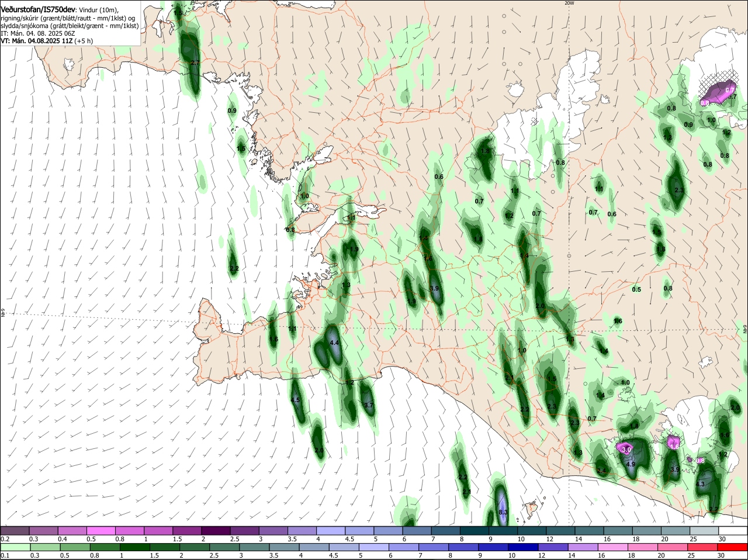The height and width of the screenshot is (560, 748).
Task: Select the rain legend swatch labeled 0.5
Action: click(74, 547)
